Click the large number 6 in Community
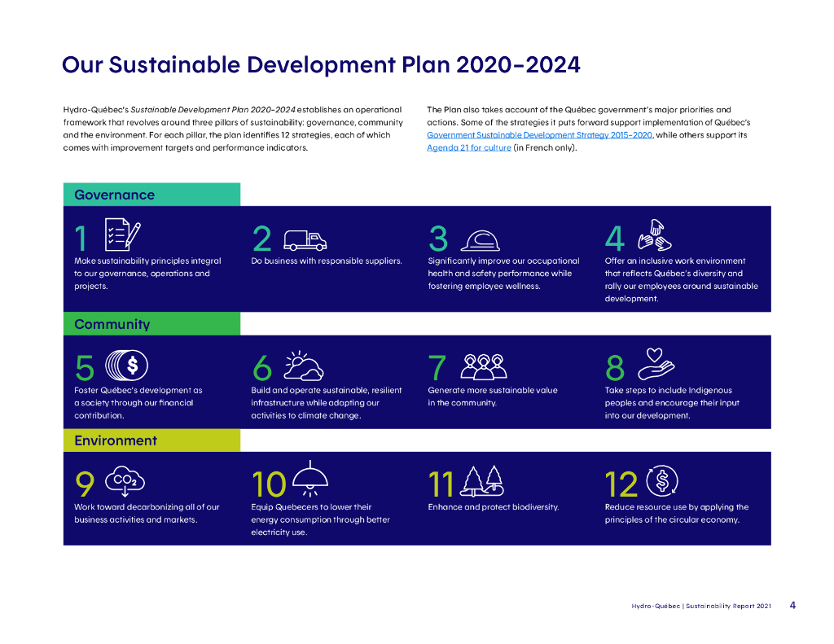 262,368
